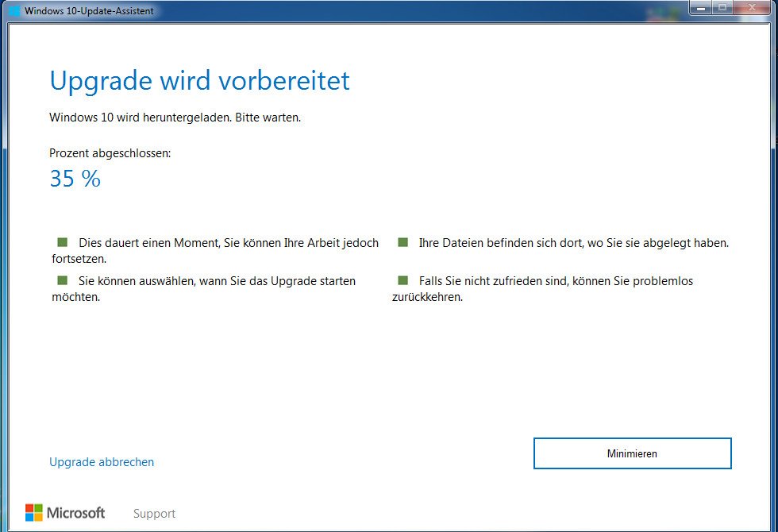The width and height of the screenshot is (778, 532).
Task: Click green bullet beside 'Sie können auswählen'
Action: 63,280
